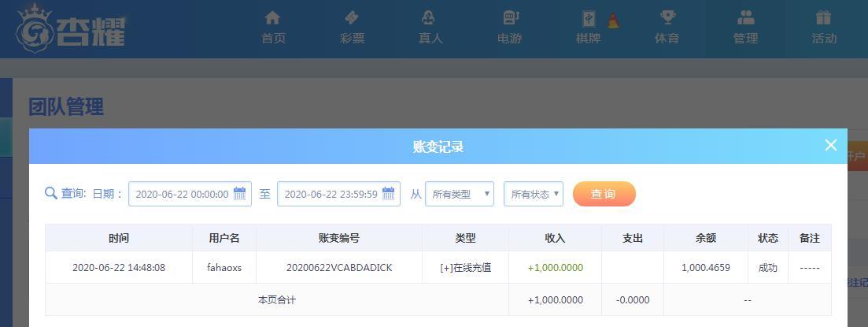Select the [+]在线充值 type cell
Viewport: 868px width, 327px height.
point(466,268)
